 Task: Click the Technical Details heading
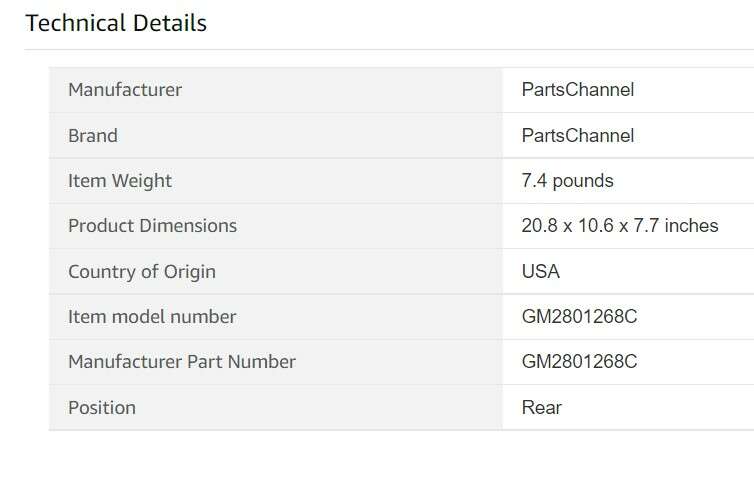click(116, 23)
